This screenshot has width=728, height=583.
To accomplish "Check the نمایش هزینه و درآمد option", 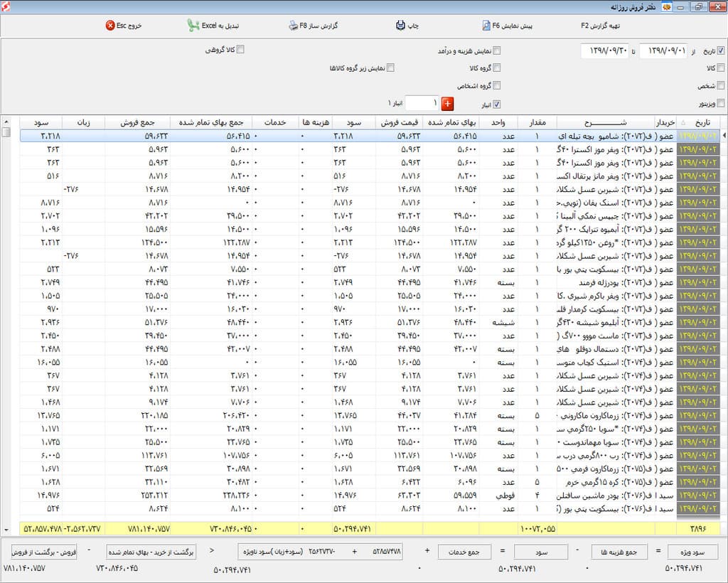I will [497, 50].
